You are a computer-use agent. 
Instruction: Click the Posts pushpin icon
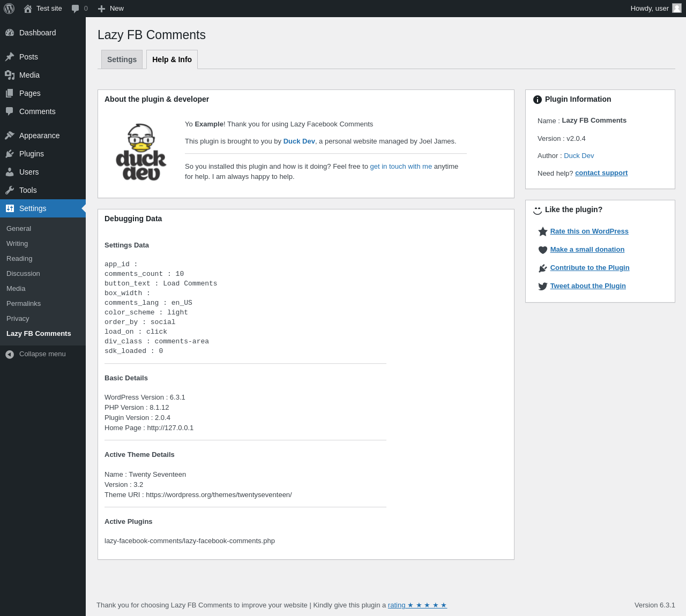tap(10, 57)
